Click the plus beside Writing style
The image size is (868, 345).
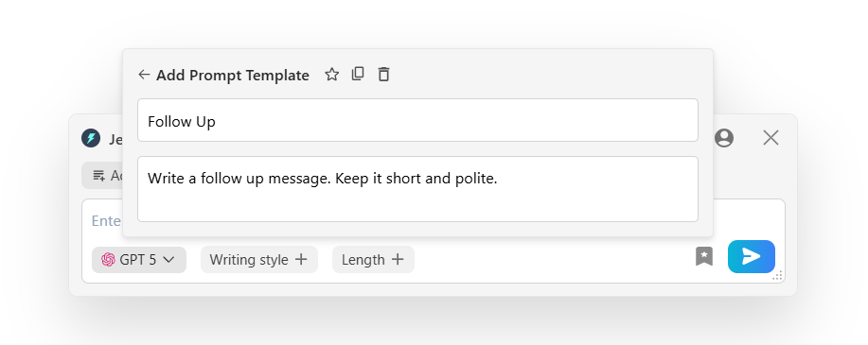point(301,259)
